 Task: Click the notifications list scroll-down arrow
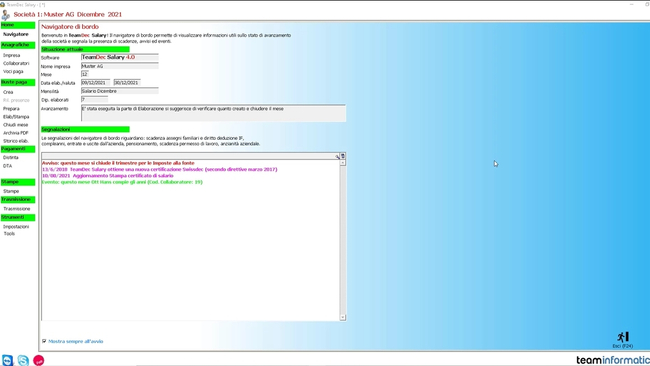[343, 317]
